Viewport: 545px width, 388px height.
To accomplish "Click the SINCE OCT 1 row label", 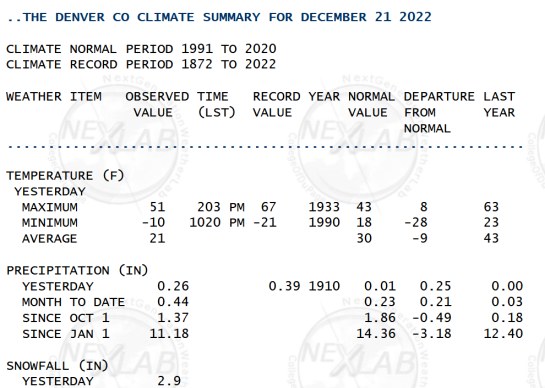I will tap(66, 318).
